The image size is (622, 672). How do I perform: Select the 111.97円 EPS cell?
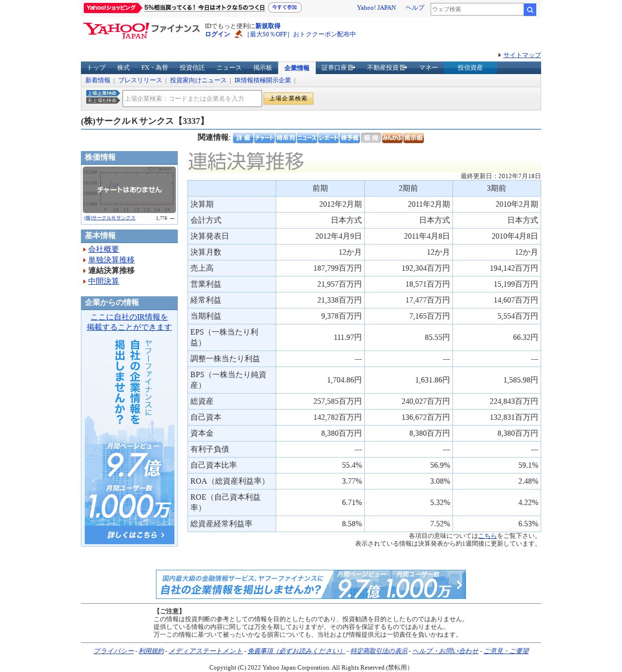pos(320,337)
